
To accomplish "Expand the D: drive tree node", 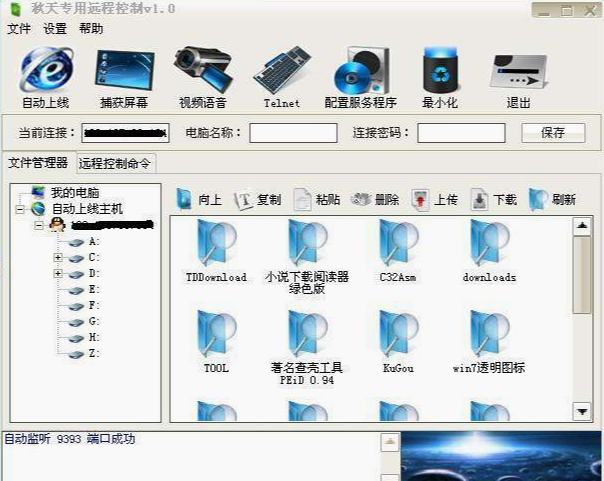I will click(58, 273).
